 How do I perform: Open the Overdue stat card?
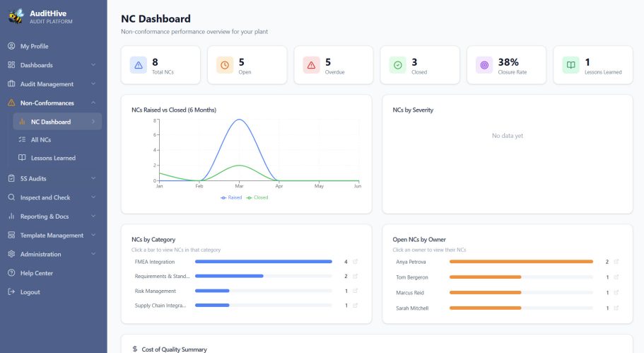coord(334,65)
